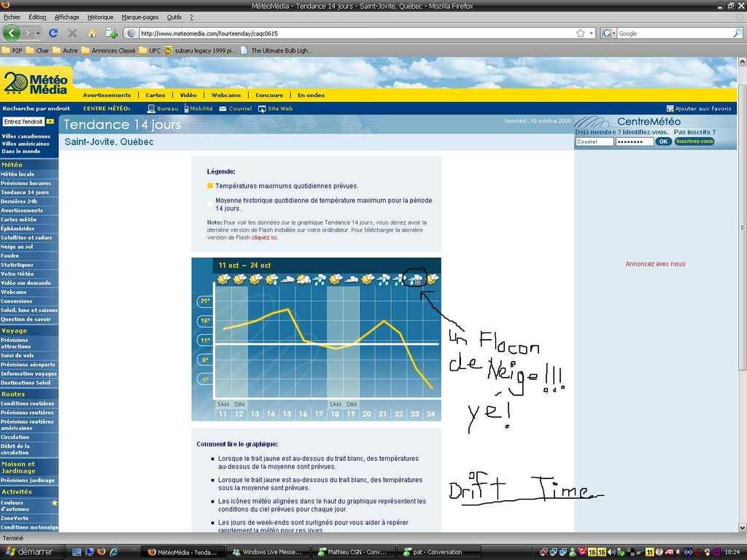Click the OK login button
The width and height of the screenshot is (747, 560).
pyautogui.click(x=663, y=141)
